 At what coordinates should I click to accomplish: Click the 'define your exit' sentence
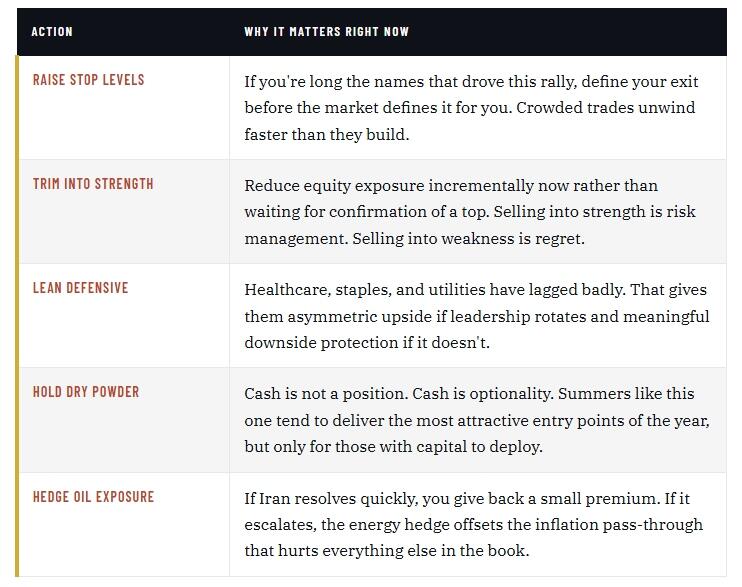(471, 94)
